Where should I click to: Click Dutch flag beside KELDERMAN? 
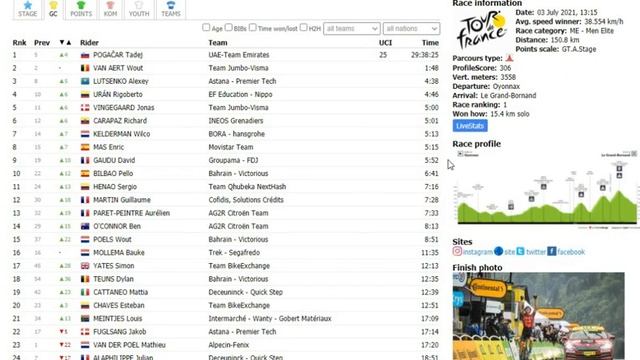coord(85,134)
